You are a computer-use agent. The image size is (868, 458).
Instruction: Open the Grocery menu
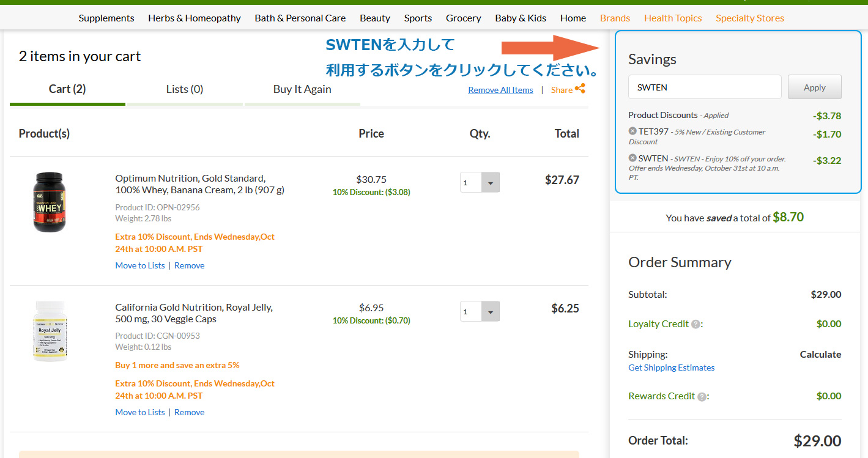(x=464, y=18)
